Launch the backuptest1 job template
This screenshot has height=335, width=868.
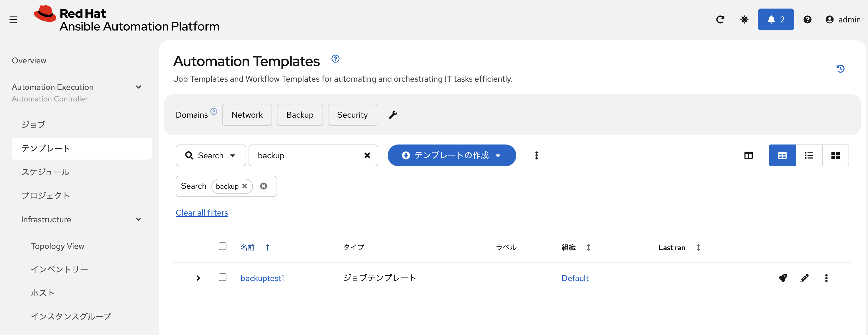[x=783, y=278]
